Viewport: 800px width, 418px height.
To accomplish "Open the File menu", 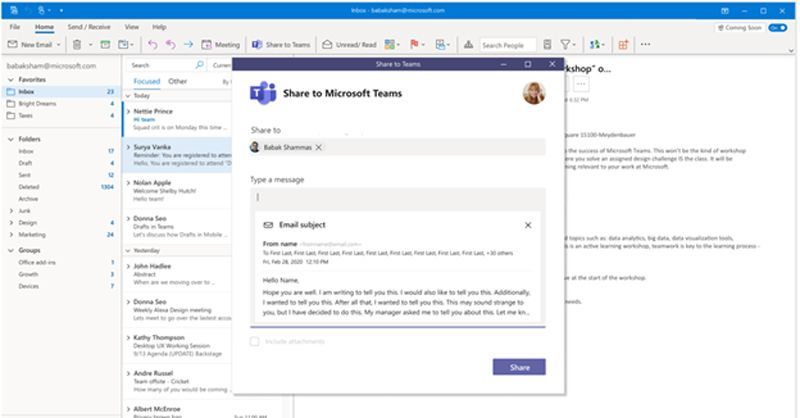I will tap(15, 27).
